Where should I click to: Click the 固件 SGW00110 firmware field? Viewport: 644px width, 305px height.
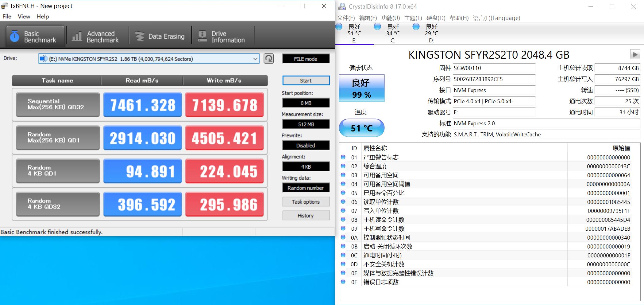click(494, 68)
